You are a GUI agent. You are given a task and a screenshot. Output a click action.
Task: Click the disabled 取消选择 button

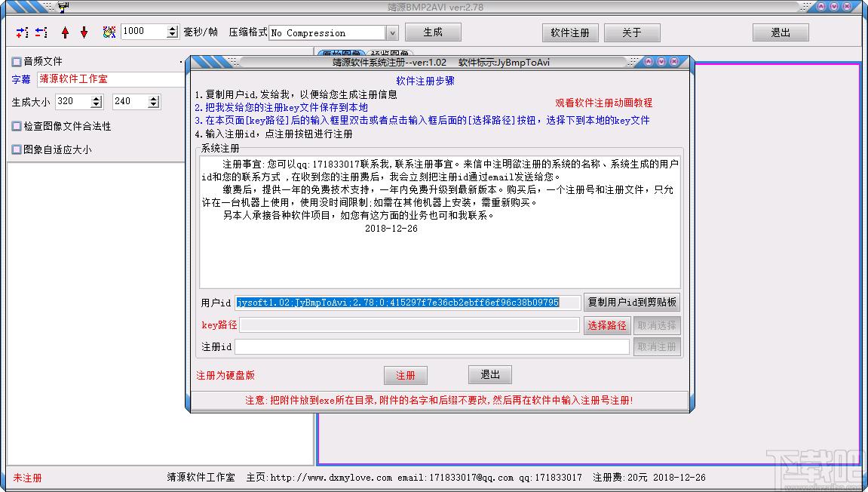point(657,325)
